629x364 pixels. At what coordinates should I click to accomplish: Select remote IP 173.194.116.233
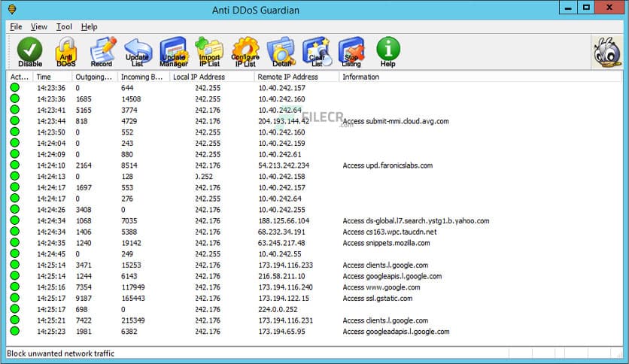click(x=286, y=265)
